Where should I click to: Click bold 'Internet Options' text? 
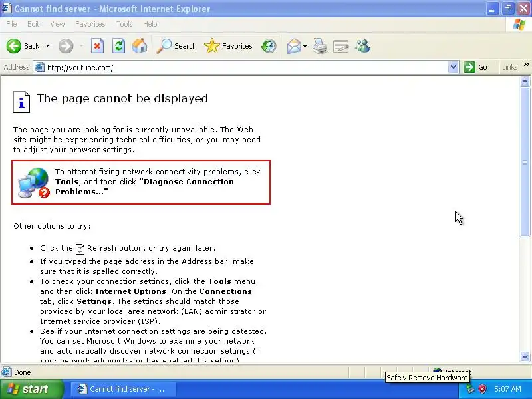[x=130, y=291]
